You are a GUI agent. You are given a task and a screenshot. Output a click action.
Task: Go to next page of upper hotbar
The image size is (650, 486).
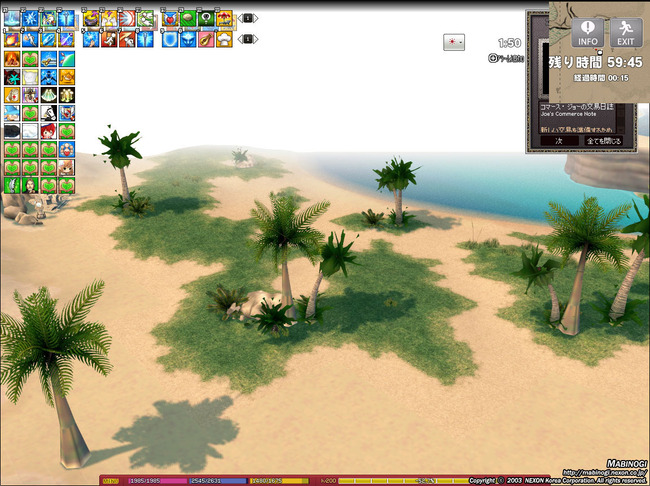pyautogui.click(x=255, y=18)
